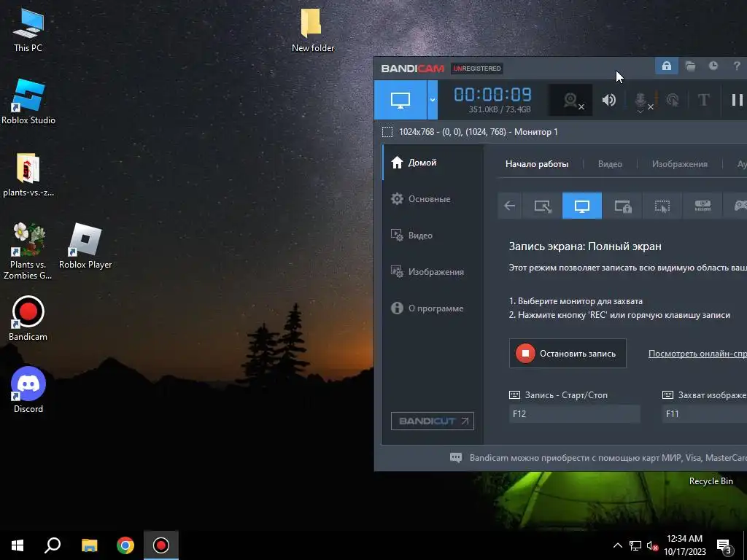
Task: Expand the recording mode dropdown arrow
Action: tap(432, 100)
